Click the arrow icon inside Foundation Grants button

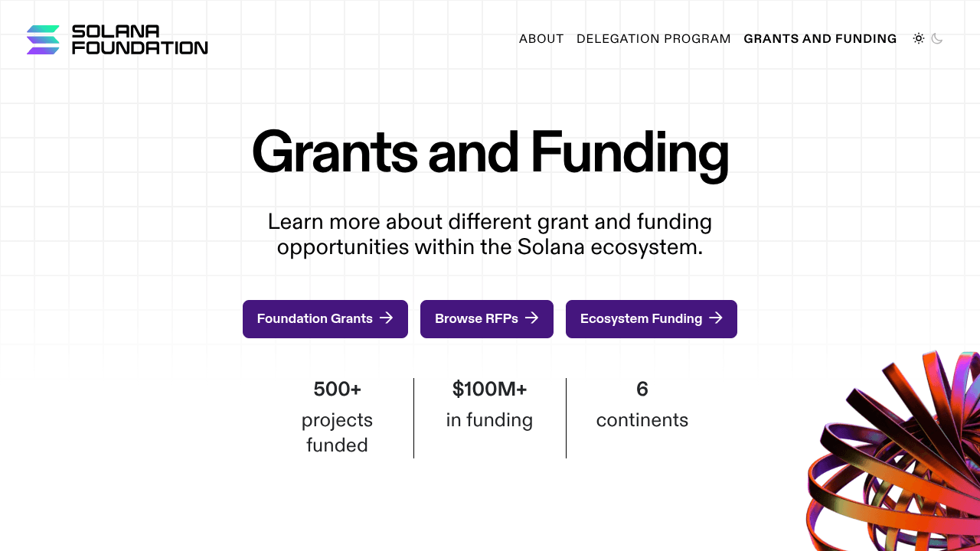pyautogui.click(x=386, y=319)
